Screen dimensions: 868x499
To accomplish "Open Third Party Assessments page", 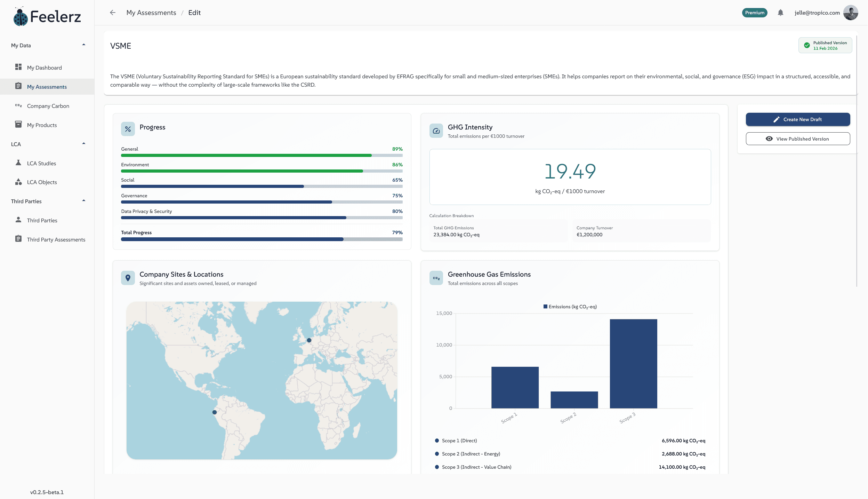I will point(56,239).
